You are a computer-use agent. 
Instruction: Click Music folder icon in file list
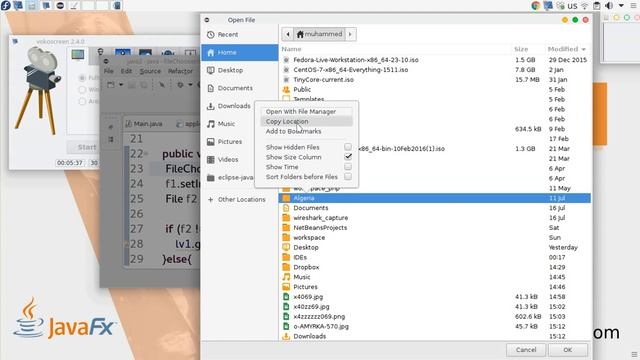click(x=286, y=277)
